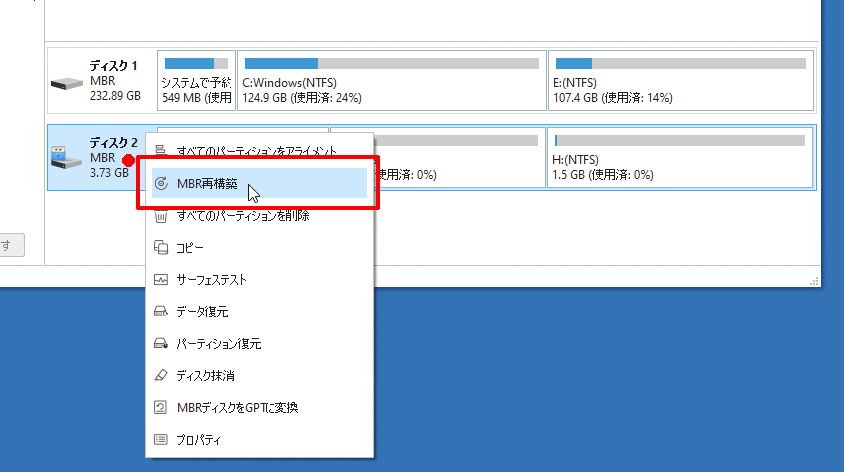The height and width of the screenshot is (472, 844).
Task: Click the usage bar of E: partition
Action: pyautogui.click(x=680, y=64)
